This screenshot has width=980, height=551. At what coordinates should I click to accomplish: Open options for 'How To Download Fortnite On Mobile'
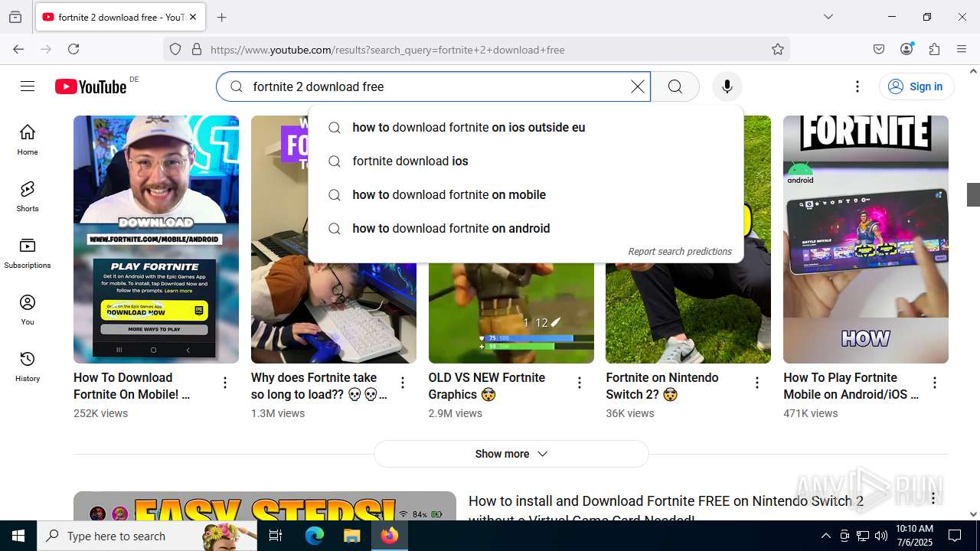(225, 383)
